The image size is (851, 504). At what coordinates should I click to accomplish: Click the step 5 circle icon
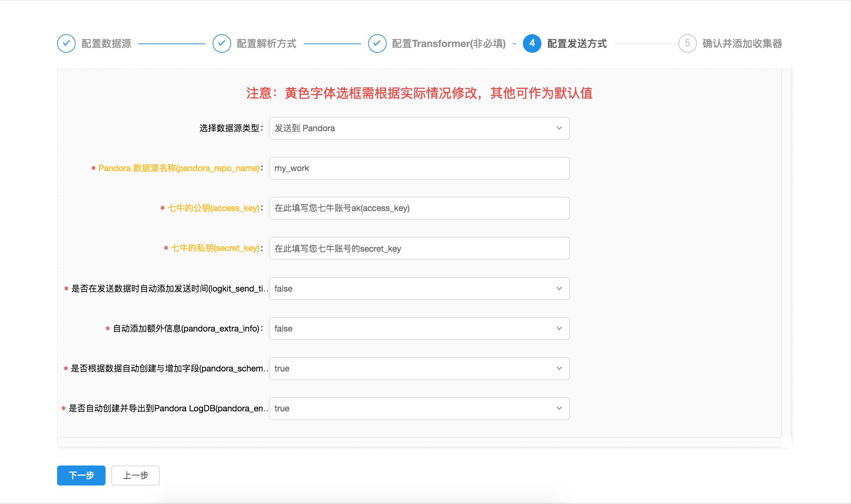(x=688, y=43)
